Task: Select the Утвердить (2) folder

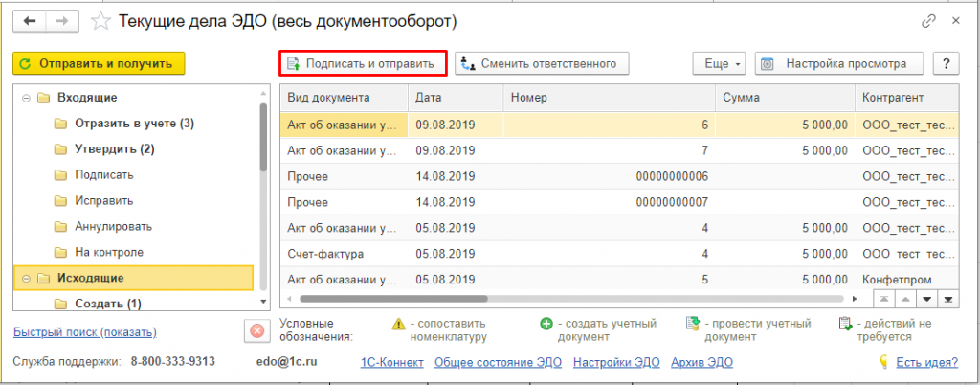Action: point(114,149)
